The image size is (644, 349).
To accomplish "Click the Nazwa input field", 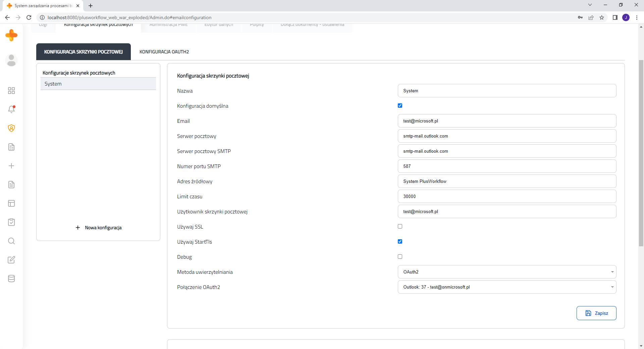I will coord(507,91).
